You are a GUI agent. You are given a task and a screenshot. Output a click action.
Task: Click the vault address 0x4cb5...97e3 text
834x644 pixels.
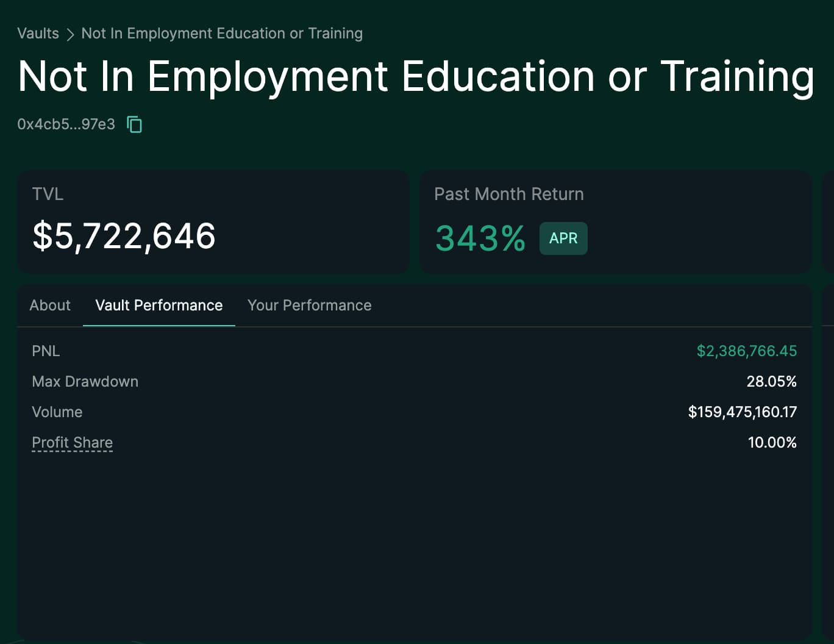(x=66, y=124)
